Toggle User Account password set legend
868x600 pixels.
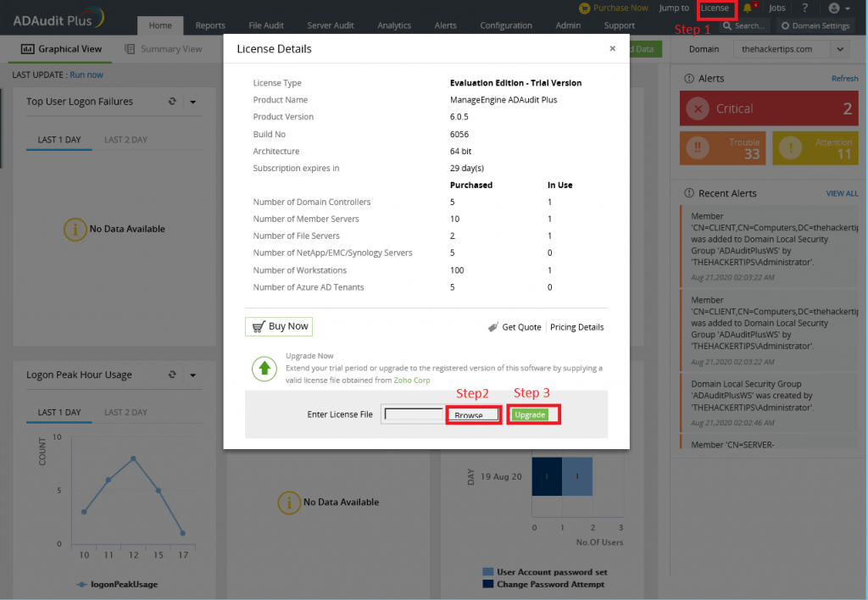click(x=545, y=572)
